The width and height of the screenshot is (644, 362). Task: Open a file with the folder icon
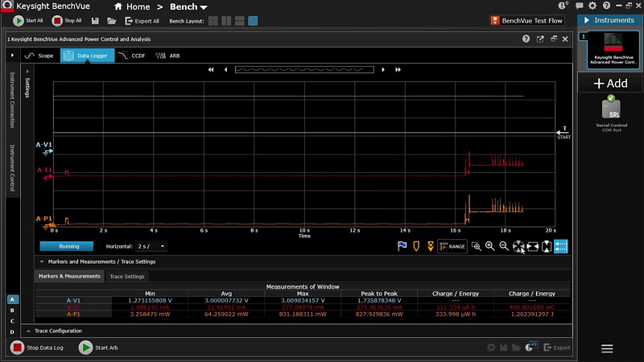pyautogui.click(x=111, y=21)
